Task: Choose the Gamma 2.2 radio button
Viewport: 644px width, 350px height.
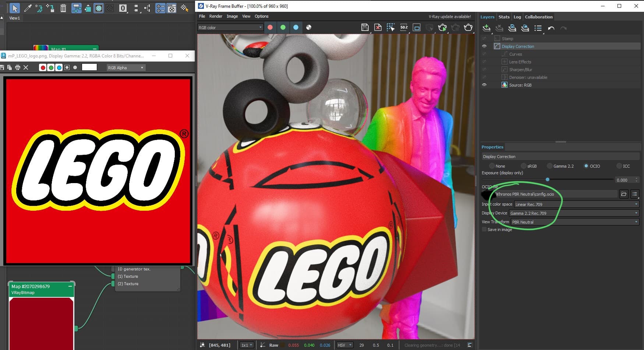Action: coord(550,166)
